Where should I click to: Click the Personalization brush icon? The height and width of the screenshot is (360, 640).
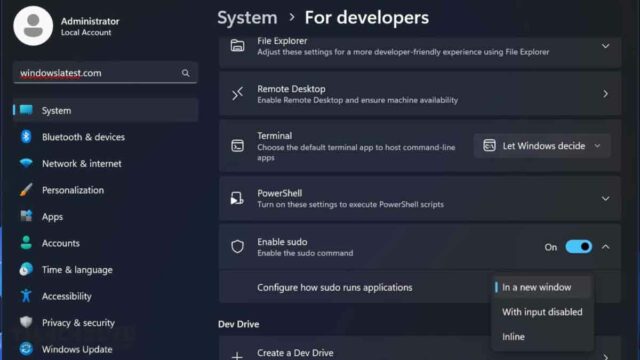(x=26, y=190)
